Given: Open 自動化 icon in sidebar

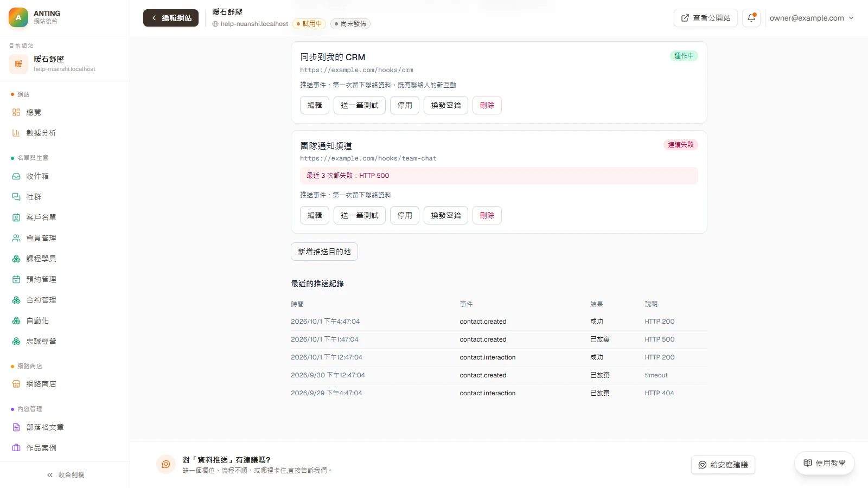Looking at the screenshot, I should [16, 321].
